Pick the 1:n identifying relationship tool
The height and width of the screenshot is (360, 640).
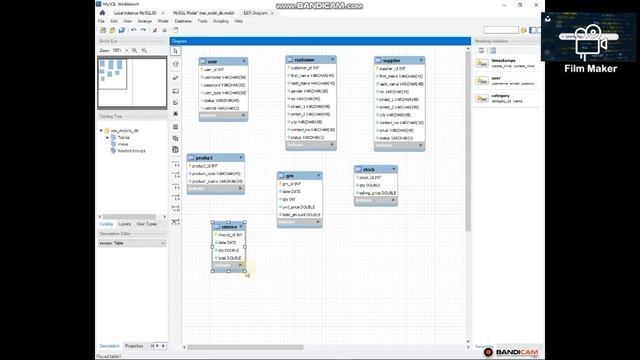click(176, 198)
